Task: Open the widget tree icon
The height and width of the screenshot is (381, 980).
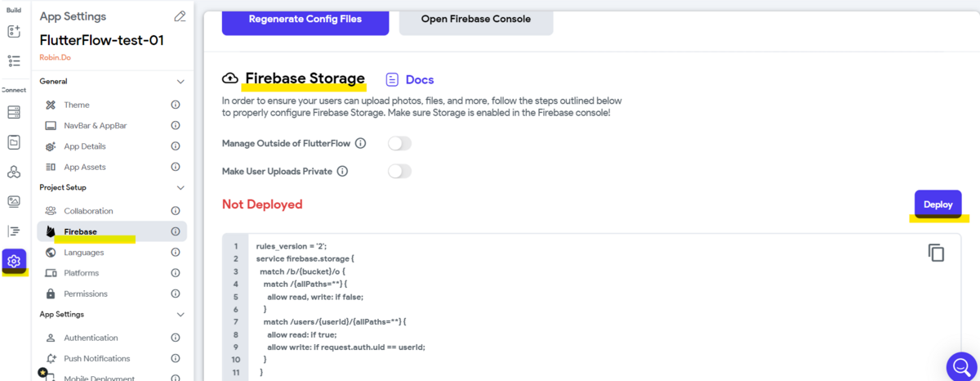Action: (14, 61)
